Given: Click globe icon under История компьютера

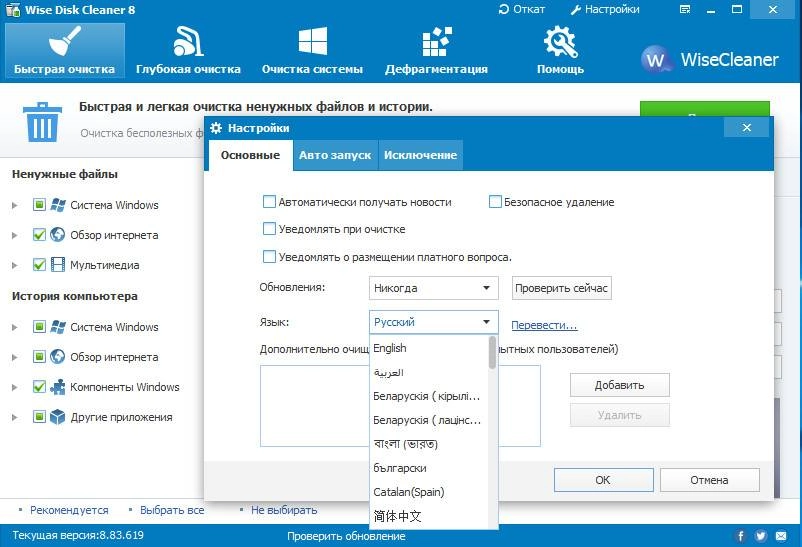Looking at the screenshot, I should tap(58, 357).
